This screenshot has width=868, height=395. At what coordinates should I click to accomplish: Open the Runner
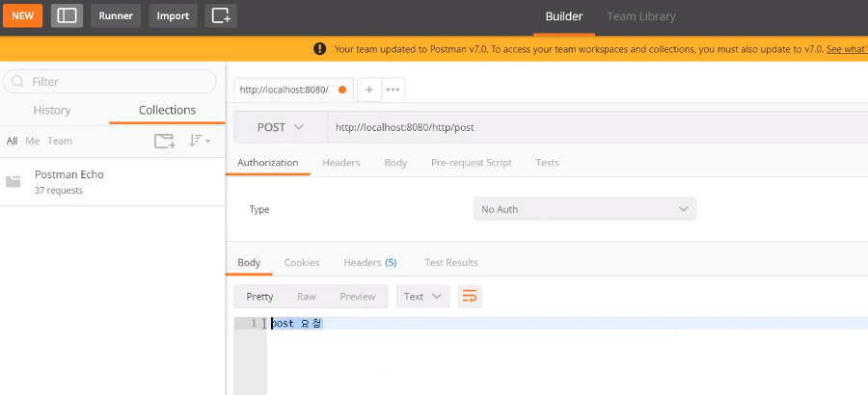[116, 16]
